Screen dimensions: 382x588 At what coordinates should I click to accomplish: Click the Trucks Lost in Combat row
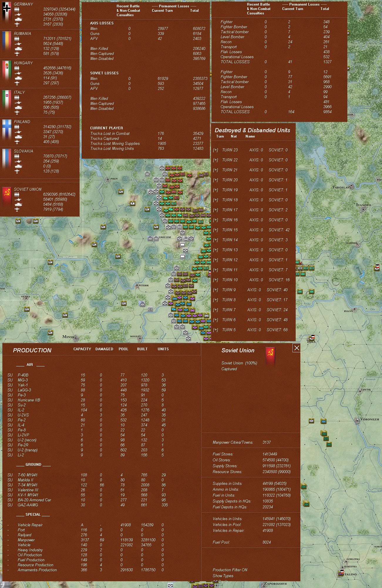[x=147, y=133]
